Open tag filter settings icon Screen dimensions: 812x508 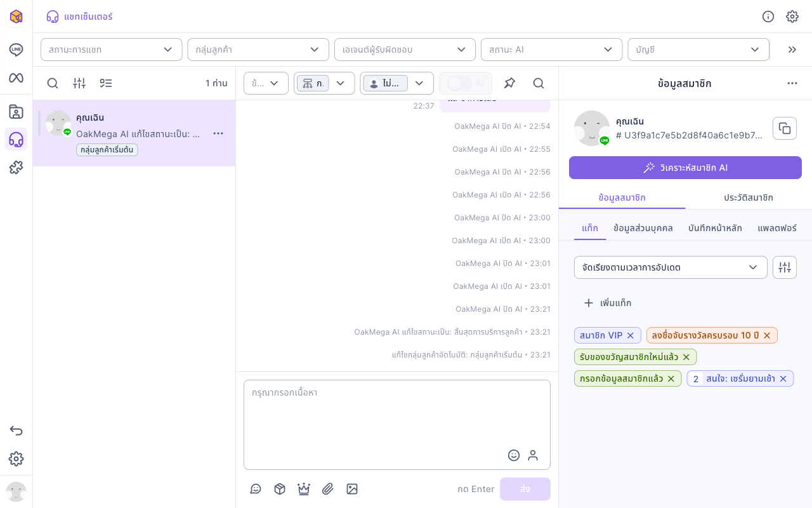point(785,267)
